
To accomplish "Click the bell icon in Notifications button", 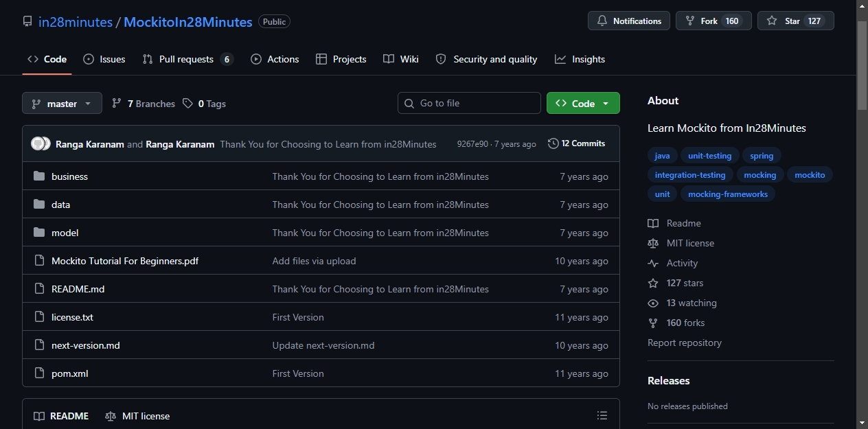I will coord(602,21).
